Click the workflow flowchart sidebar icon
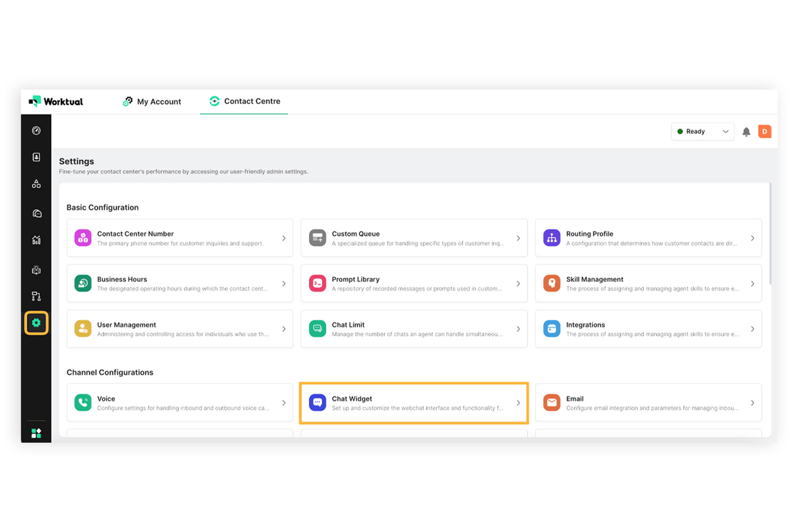 coord(36,296)
